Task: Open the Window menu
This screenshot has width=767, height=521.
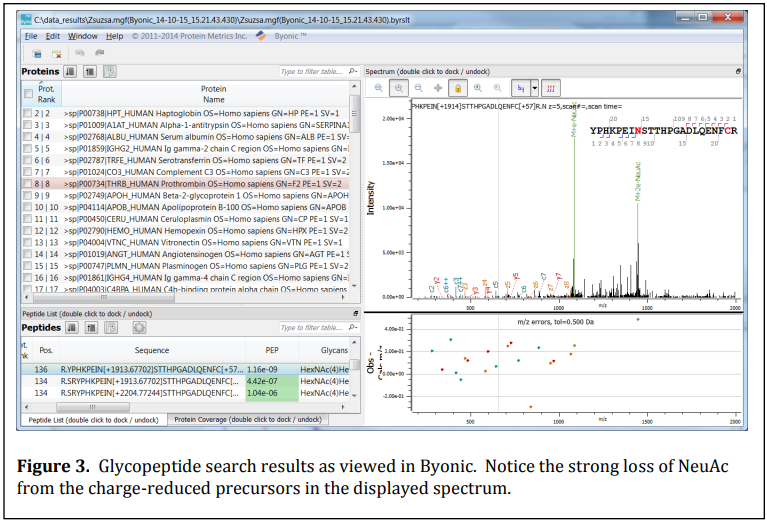Action: [83, 36]
